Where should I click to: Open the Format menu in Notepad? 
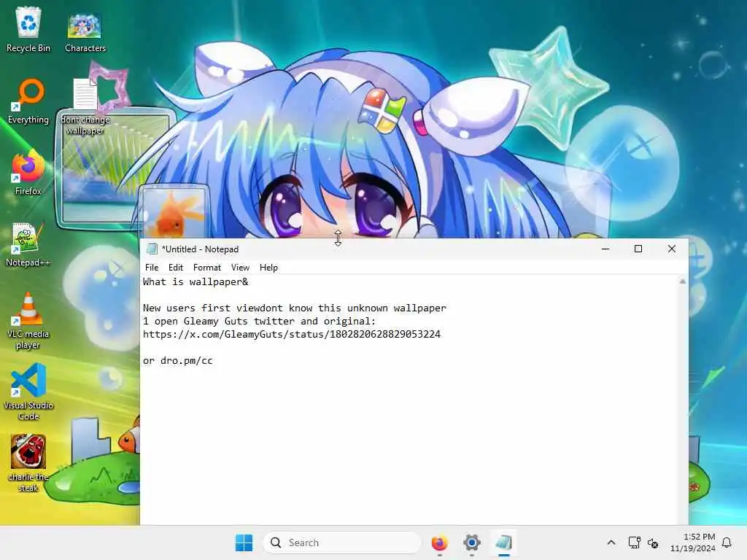coord(206,268)
